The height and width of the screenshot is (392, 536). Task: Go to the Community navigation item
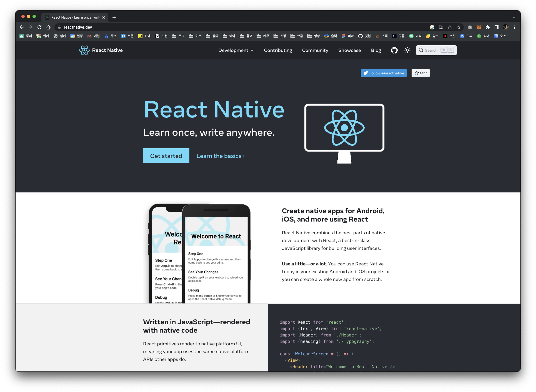click(x=315, y=50)
